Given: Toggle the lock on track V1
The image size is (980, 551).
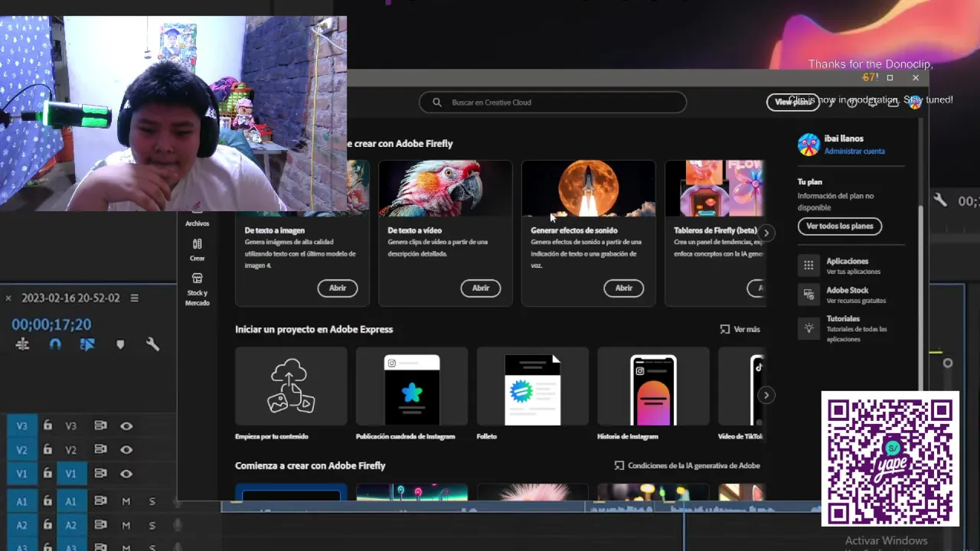Looking at the screenshot, I should coord(47,473).
